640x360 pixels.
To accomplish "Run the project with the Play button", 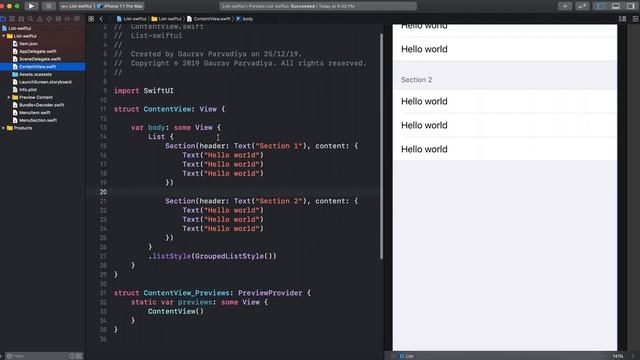I will 31,6.
